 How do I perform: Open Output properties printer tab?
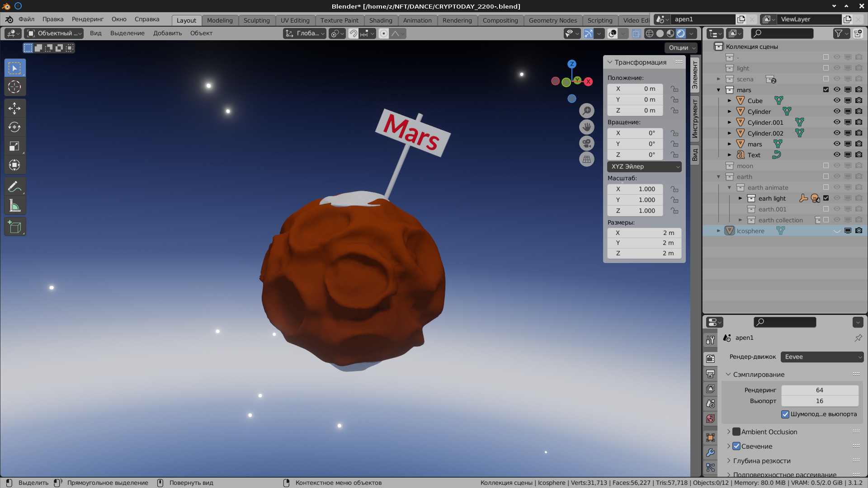(x=711, y=374)
